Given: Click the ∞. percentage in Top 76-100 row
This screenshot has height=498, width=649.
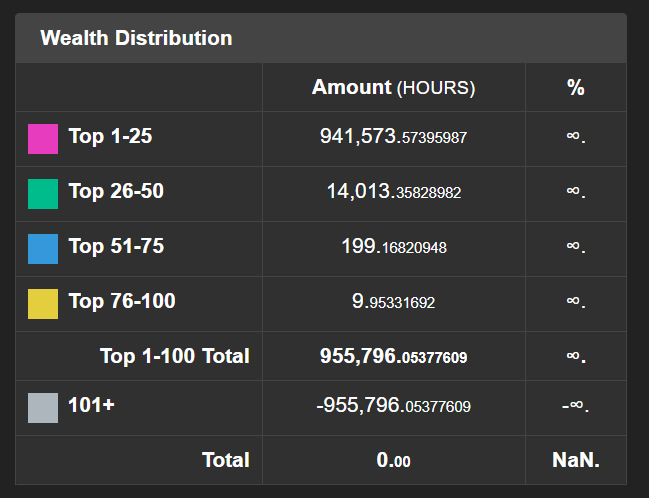Looking at the screenshot, I should tap(576, 301).
